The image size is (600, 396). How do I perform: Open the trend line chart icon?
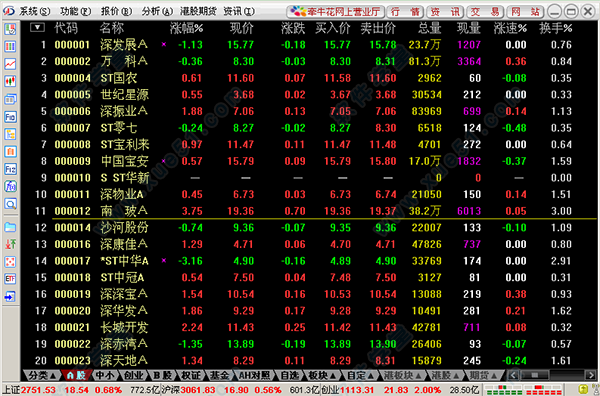10,64
